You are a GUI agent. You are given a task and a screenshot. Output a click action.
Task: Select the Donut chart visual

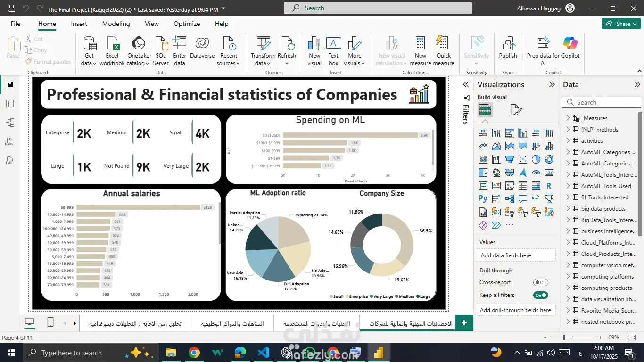coord(549,159)
